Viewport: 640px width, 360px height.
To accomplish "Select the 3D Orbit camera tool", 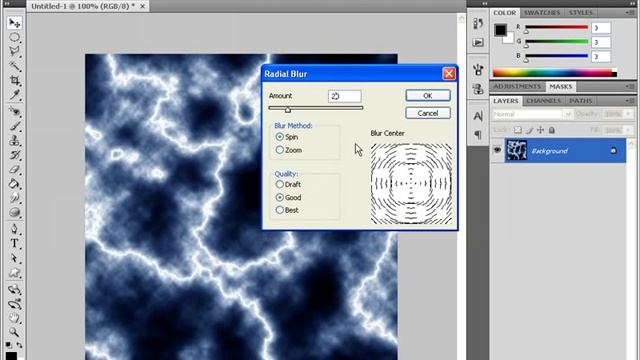I will [14, 304].
